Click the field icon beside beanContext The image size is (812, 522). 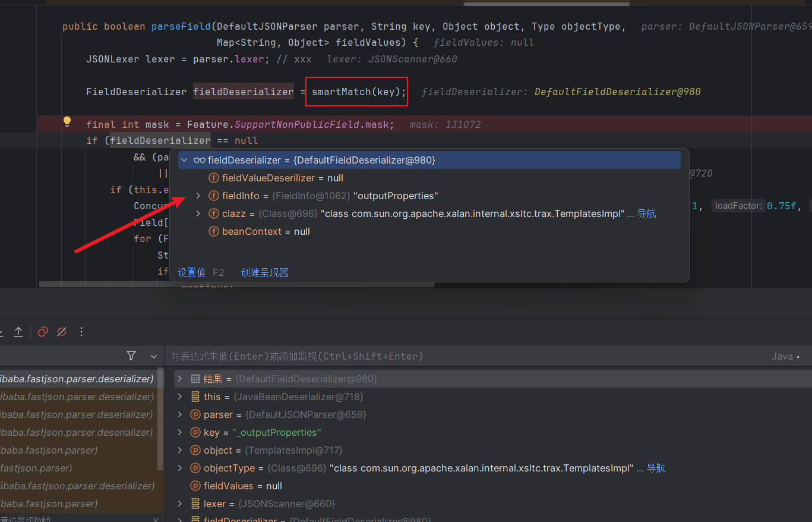pos(214,231)
